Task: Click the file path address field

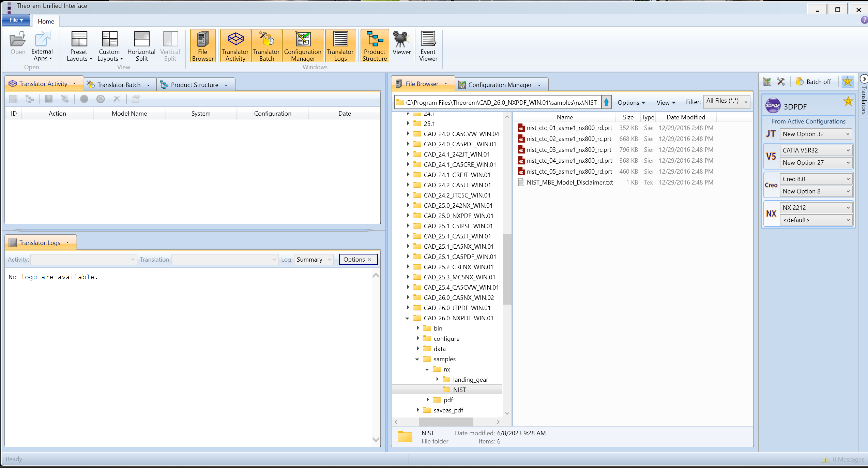Action: click(498, 102)
